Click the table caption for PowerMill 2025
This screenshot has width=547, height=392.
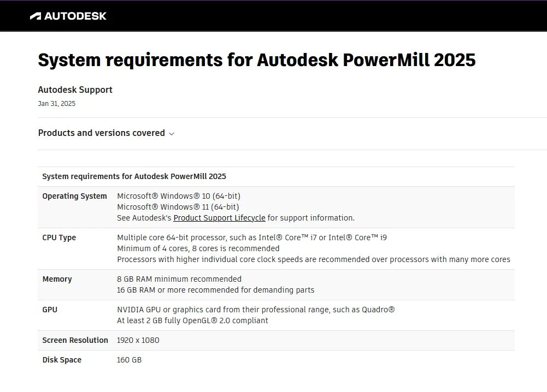click(134, 176)
